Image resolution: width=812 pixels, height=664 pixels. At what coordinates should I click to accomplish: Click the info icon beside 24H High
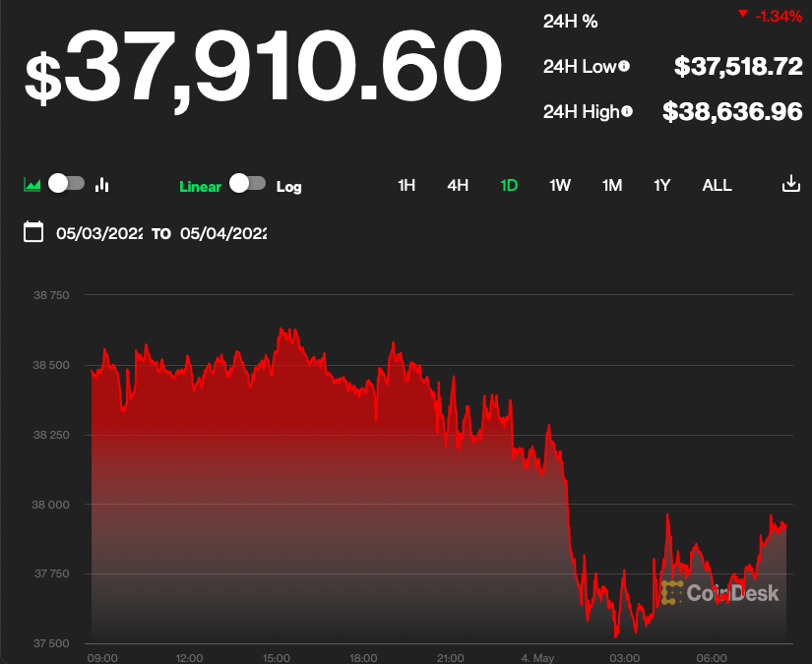pos(627,111)
